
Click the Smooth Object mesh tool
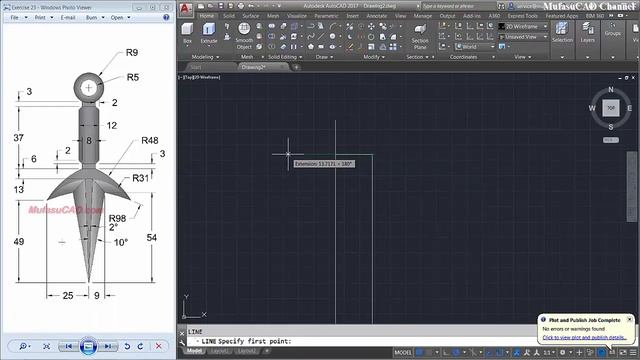pos(244,36)
